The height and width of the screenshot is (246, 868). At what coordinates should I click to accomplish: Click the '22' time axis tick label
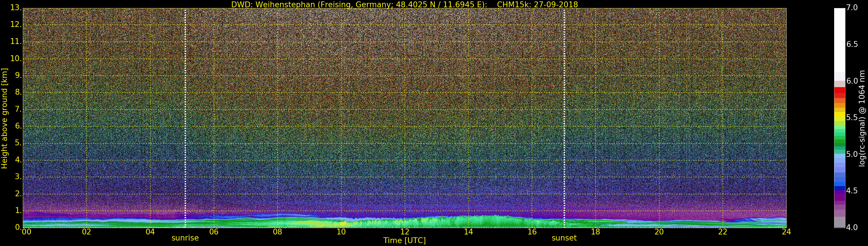tap(723, 232)
